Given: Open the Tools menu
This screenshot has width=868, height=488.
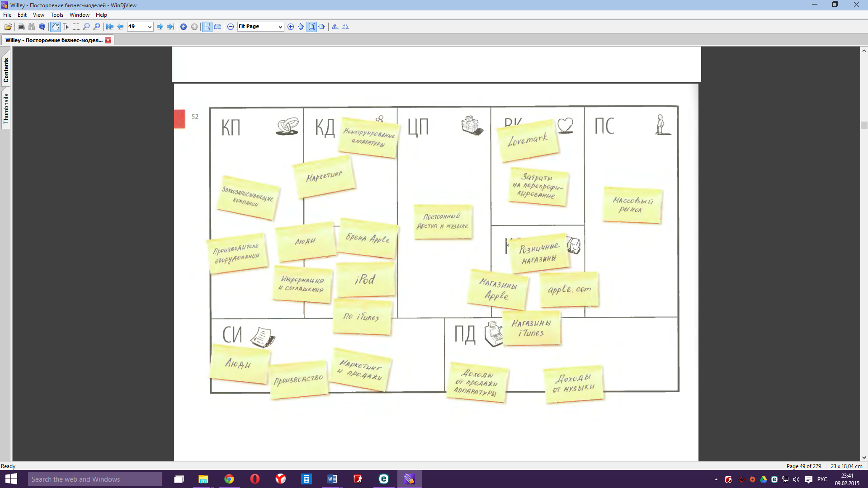Looking at the screenshot, I should pos(57,15).
